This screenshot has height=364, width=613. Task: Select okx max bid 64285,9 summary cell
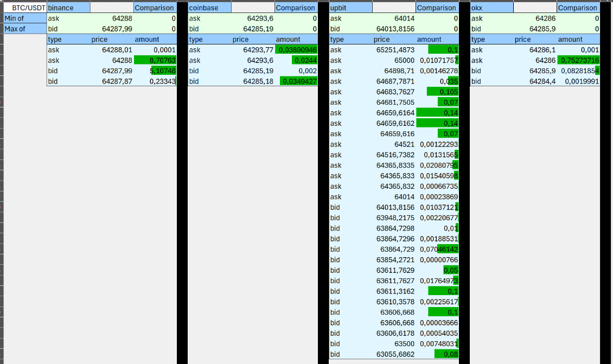coord(535,29)
